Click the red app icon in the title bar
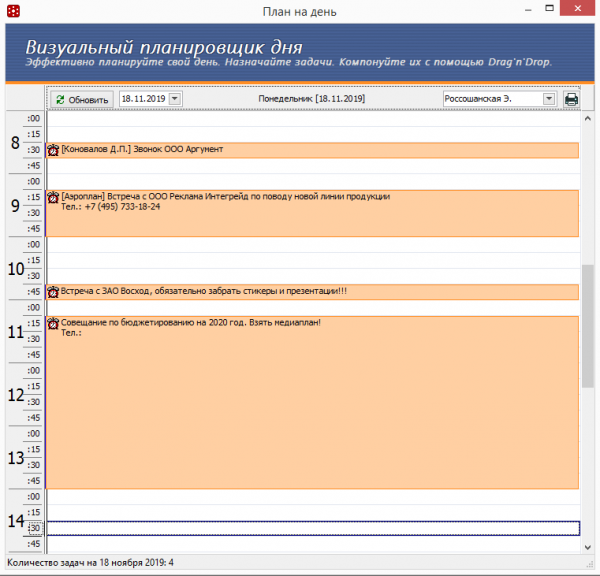This screenshot has width=600, height=576. [12, 11]
